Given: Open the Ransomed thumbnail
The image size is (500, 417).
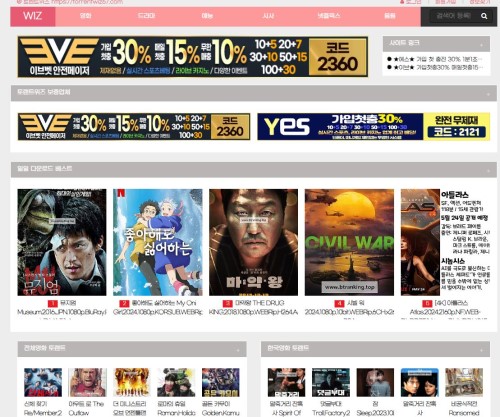Looking at the screenshot, I should click(464, 382).
